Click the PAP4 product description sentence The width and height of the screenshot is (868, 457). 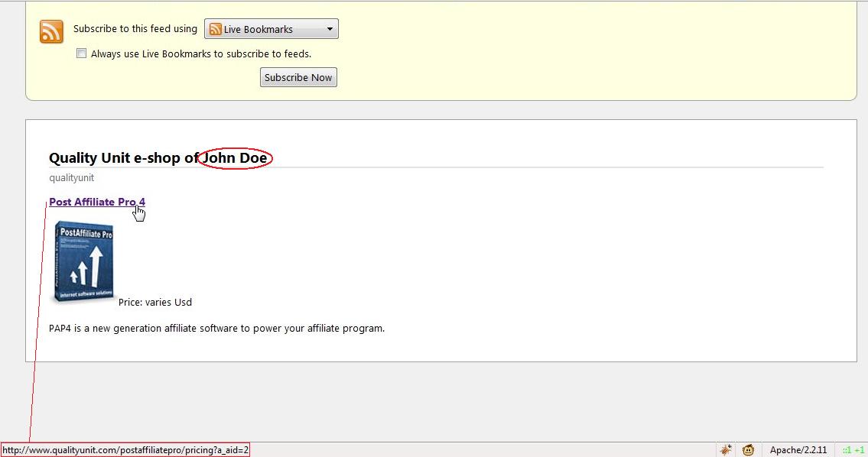click(x=216, y=328)
